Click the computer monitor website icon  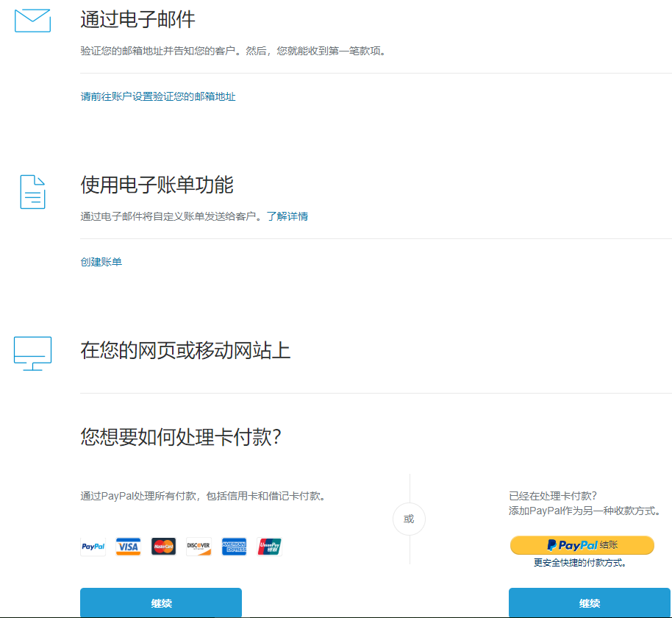[32, 353]
